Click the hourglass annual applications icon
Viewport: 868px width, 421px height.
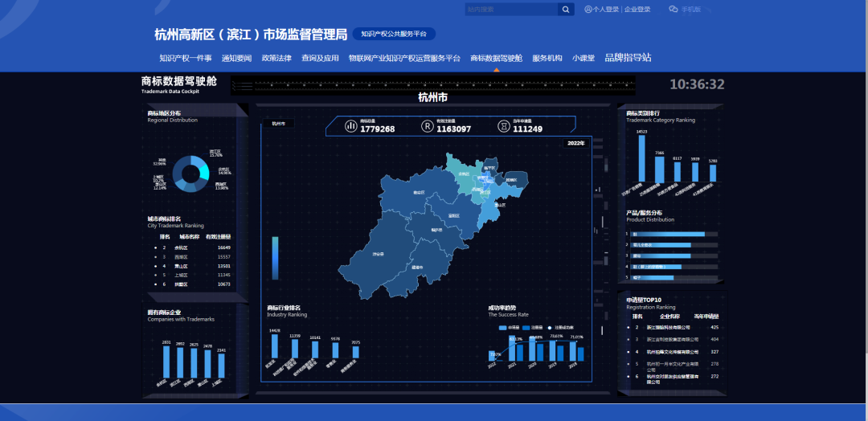pos(503,126)
